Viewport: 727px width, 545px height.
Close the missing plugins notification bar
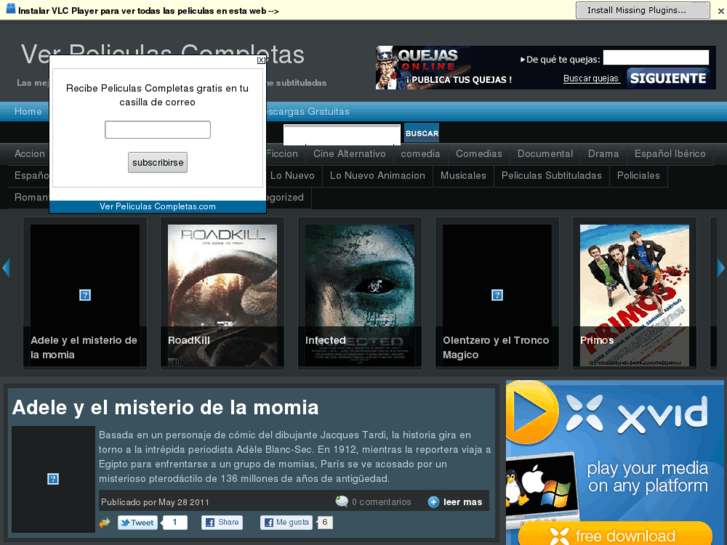(x=721, y=11)
